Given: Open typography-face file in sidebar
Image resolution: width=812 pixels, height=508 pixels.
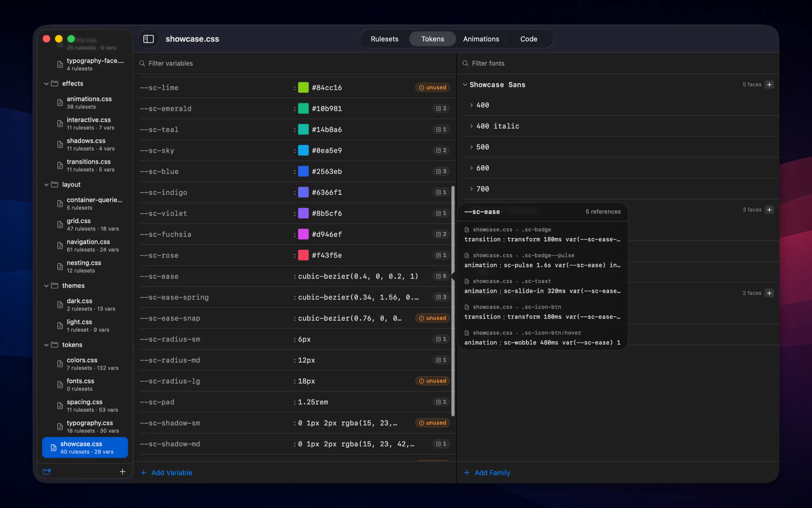Looking at the screenshot, I should (85, 64).
